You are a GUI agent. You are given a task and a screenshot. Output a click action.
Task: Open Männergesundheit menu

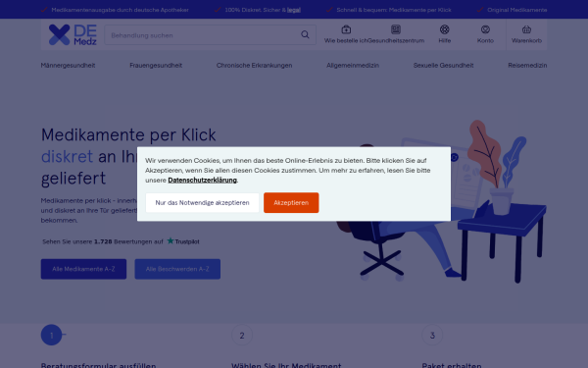click(x=68, y=66)
